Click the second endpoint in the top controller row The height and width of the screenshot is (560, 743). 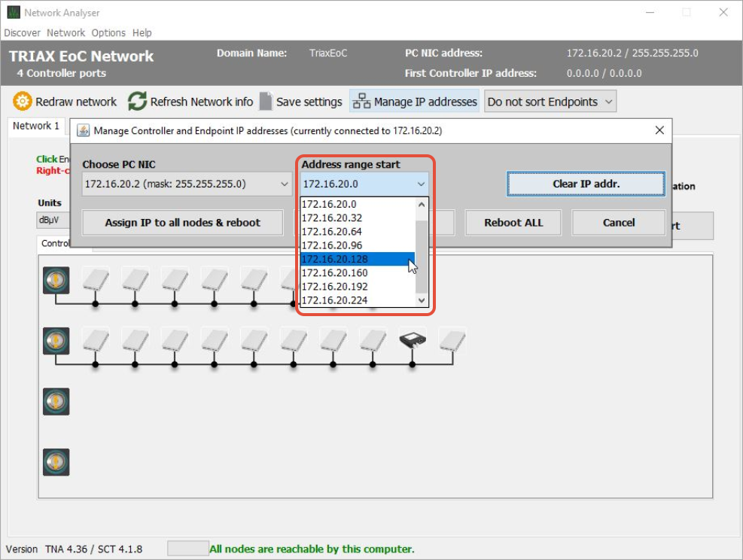point(136,279)
